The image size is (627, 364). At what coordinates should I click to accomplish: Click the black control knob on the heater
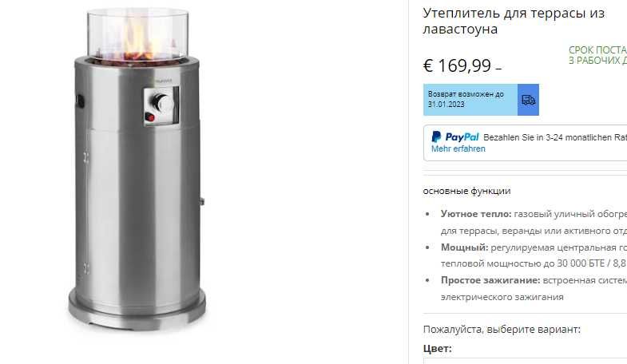coord(161,101)
